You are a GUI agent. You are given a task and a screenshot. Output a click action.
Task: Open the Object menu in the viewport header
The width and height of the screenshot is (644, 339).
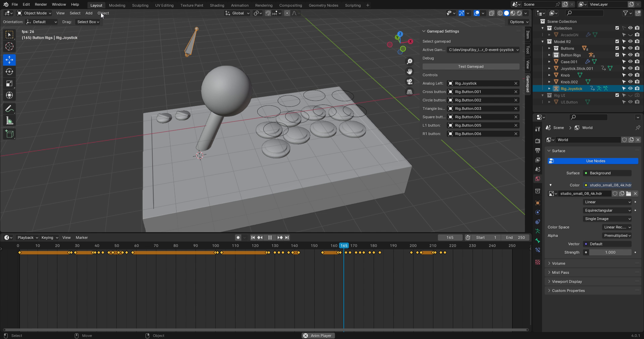(x=103, y=13)
